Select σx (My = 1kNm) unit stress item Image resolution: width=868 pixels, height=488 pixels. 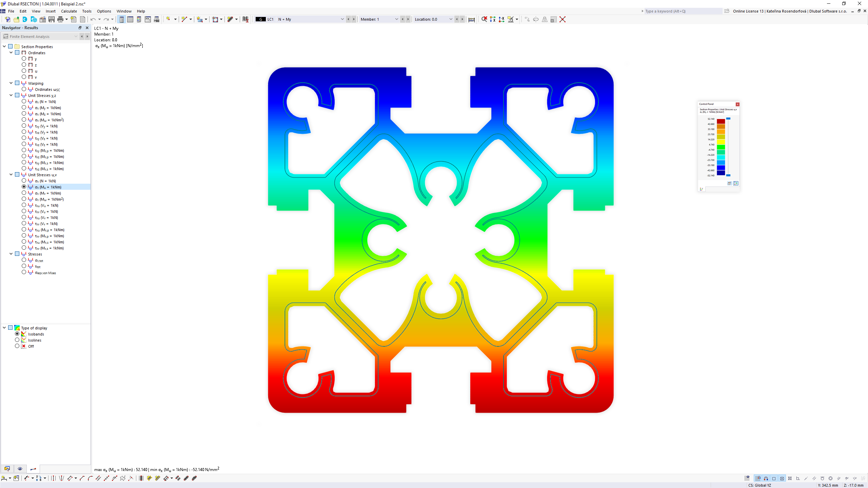point(48,107)
